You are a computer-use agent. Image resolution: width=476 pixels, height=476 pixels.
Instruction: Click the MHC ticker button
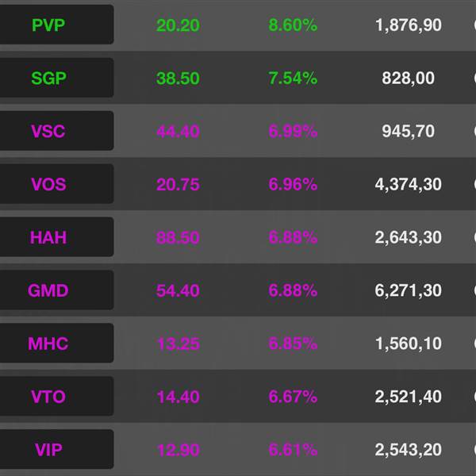tap(56, 344)
